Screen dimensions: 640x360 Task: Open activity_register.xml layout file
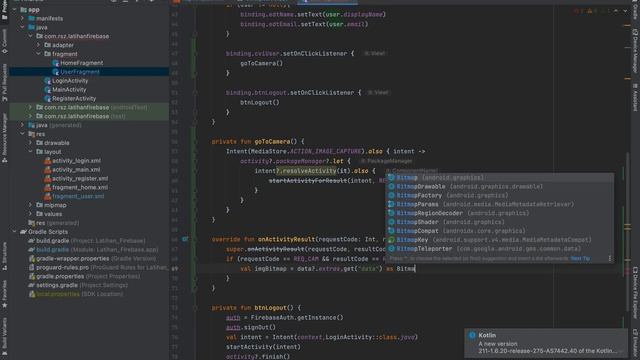80,178
